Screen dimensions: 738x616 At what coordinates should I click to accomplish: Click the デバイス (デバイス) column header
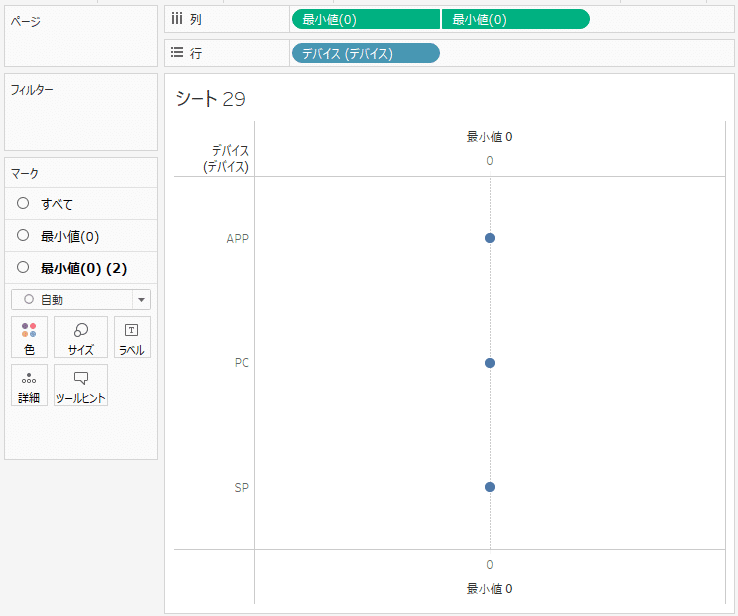pos(226,159)
